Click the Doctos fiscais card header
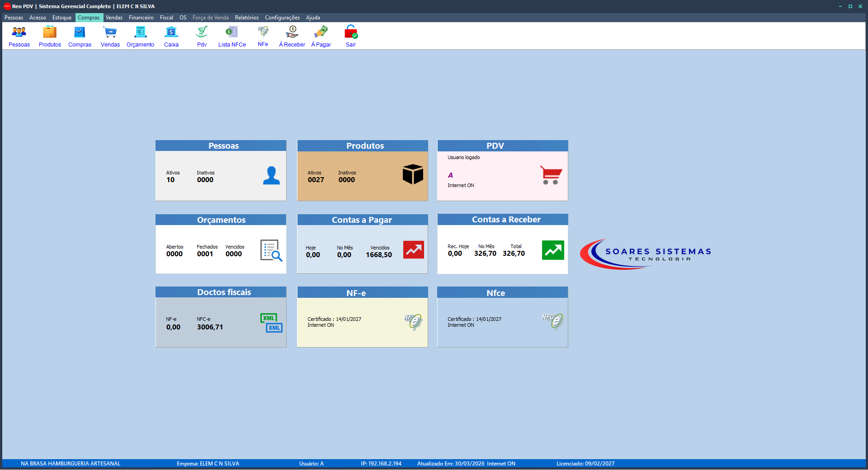Screen dimensions: 868x470 coord(221,292)
